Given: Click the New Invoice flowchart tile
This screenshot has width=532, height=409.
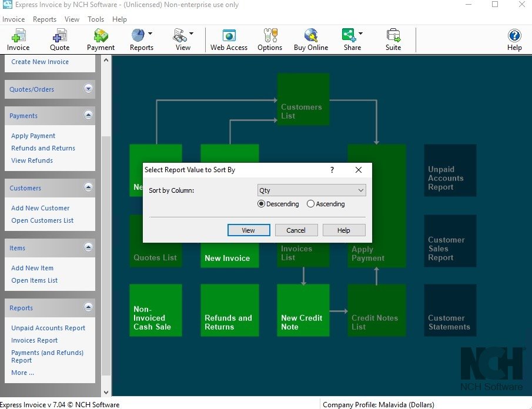Looking at the screenshot, I should 230,256.
